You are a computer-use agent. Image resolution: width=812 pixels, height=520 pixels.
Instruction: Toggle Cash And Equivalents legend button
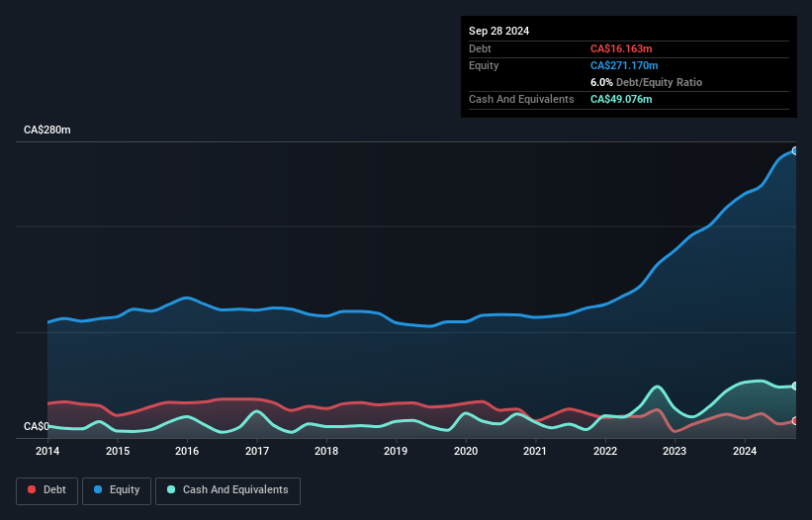click(x=227, y=490)
